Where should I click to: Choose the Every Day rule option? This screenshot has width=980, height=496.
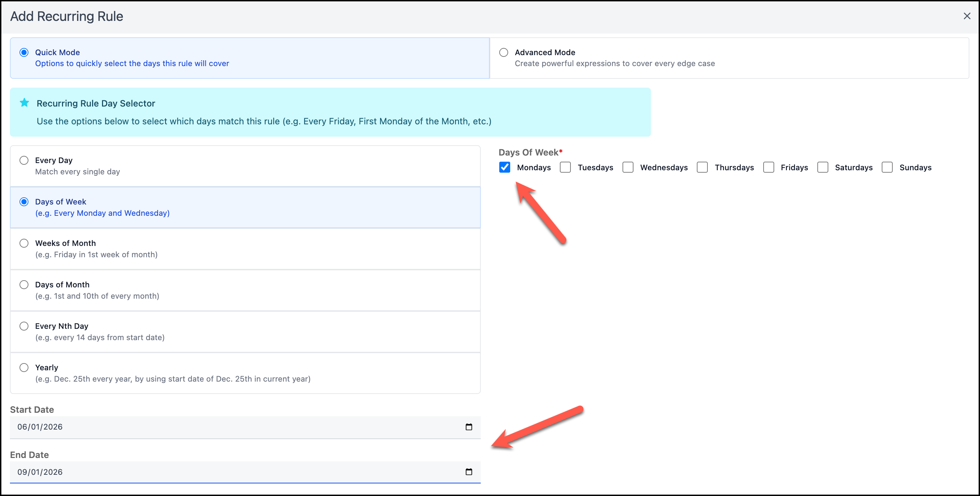(24, 160)
